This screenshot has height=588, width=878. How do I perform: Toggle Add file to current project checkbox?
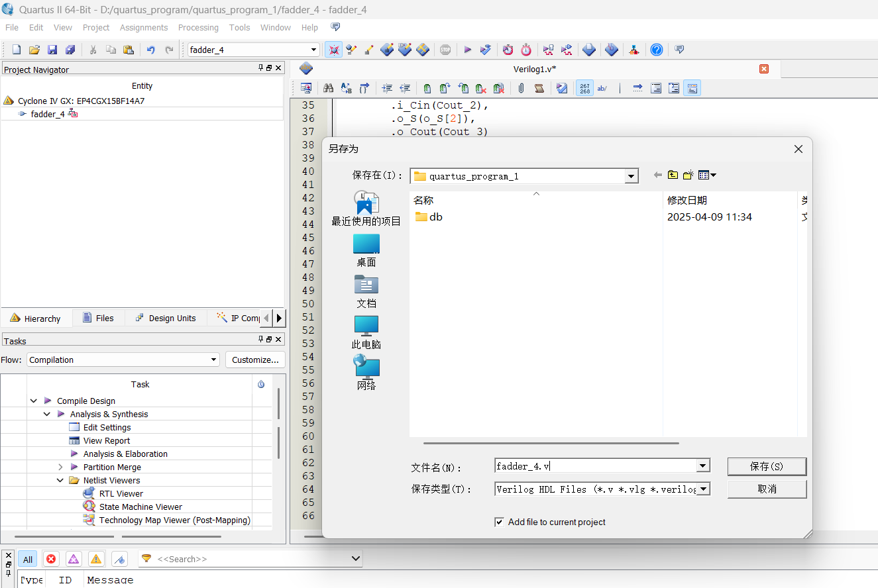[499, 522]
